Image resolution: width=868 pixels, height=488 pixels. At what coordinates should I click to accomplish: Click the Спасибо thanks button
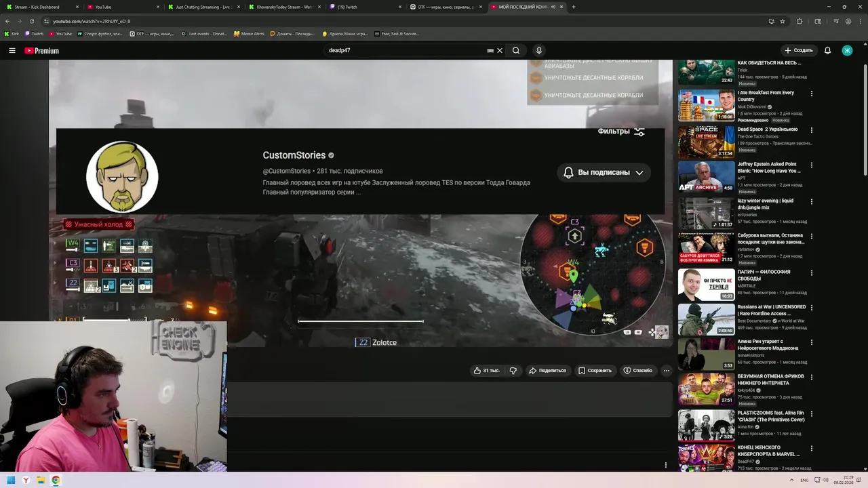tap(637, 371)
